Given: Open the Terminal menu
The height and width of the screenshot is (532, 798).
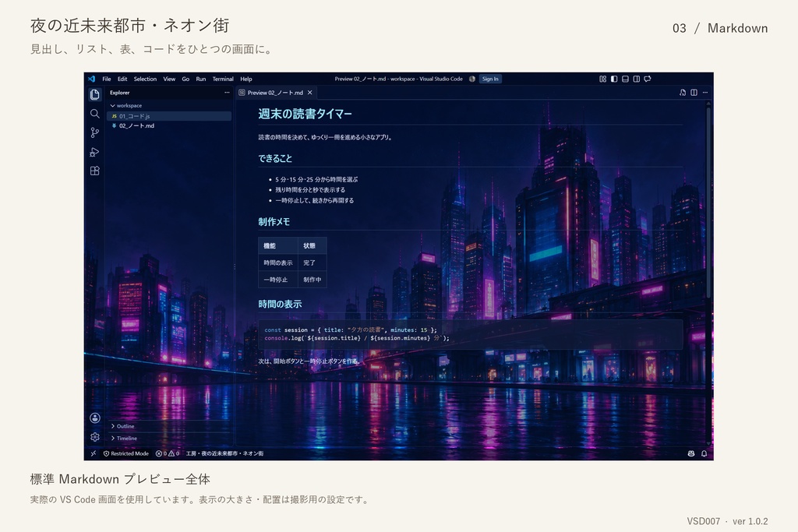Looking at the screenshot, I should [223, 79].
